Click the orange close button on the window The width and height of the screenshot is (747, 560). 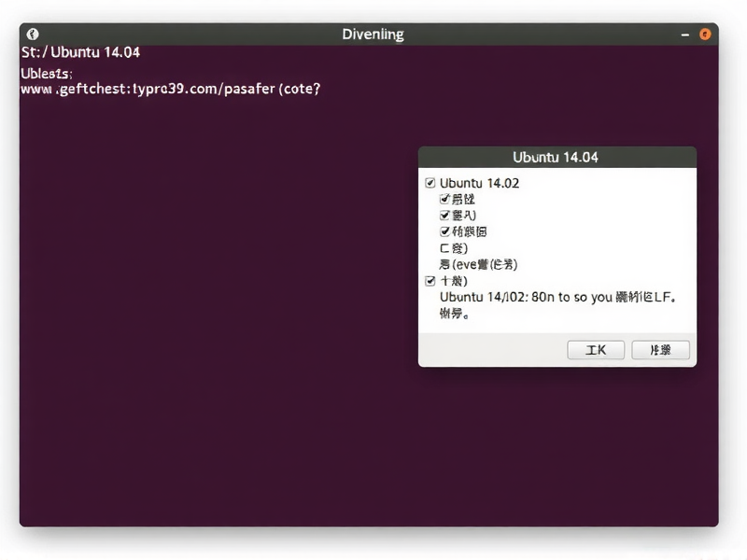tap(706, 34)
